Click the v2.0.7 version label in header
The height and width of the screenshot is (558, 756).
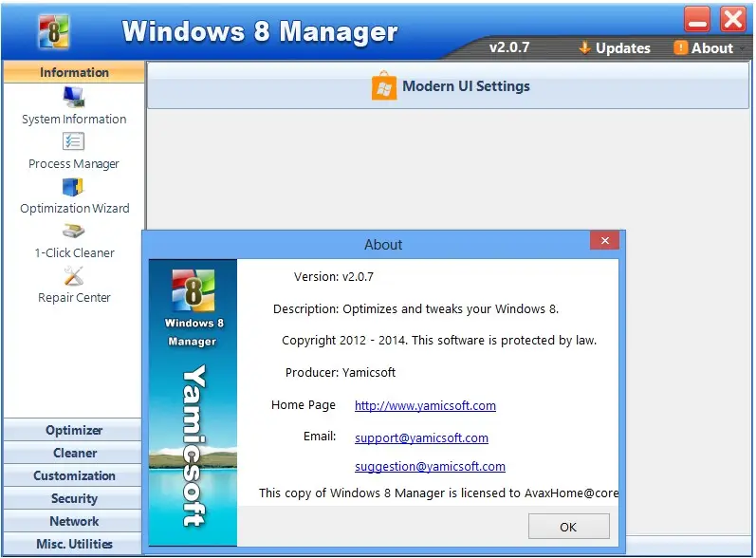point(509,47)
